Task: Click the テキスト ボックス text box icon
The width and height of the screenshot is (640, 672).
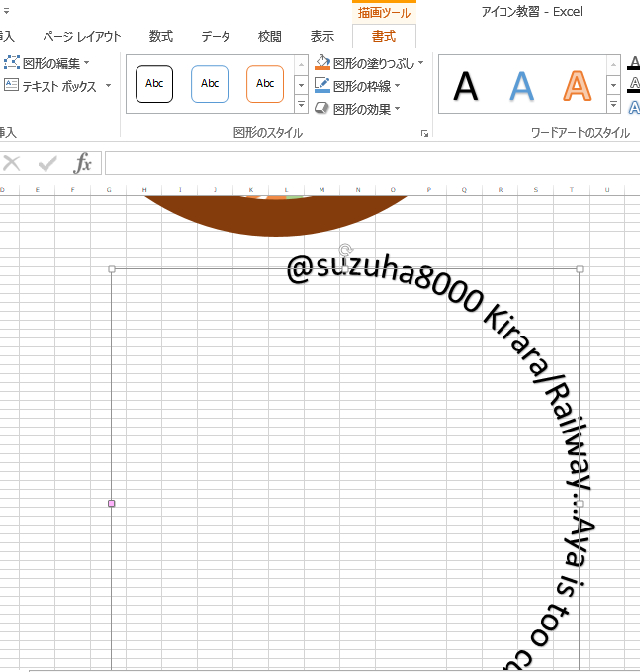Action: [x=11, y=85]
